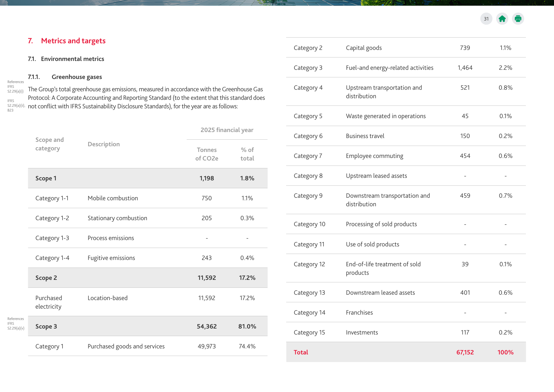Click the red '100%' total percentage
The image size is (554, 392).
pyautogui.click(x=505, y=352)
